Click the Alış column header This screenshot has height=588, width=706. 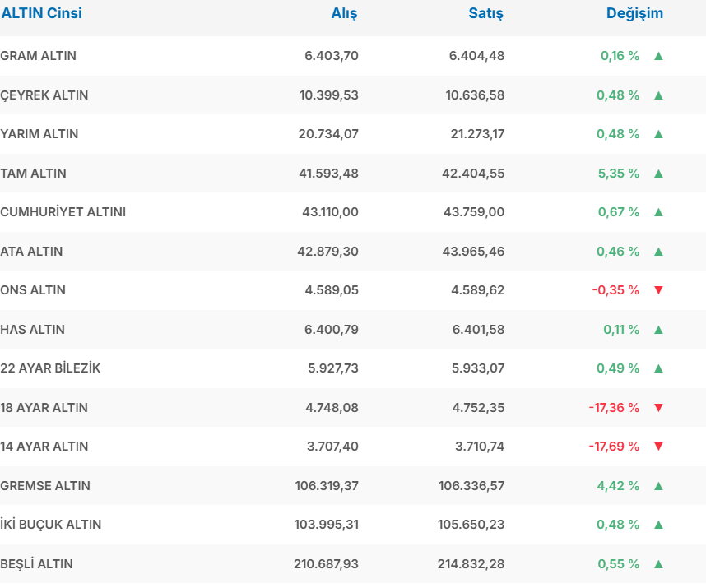[x=344, y=13]
